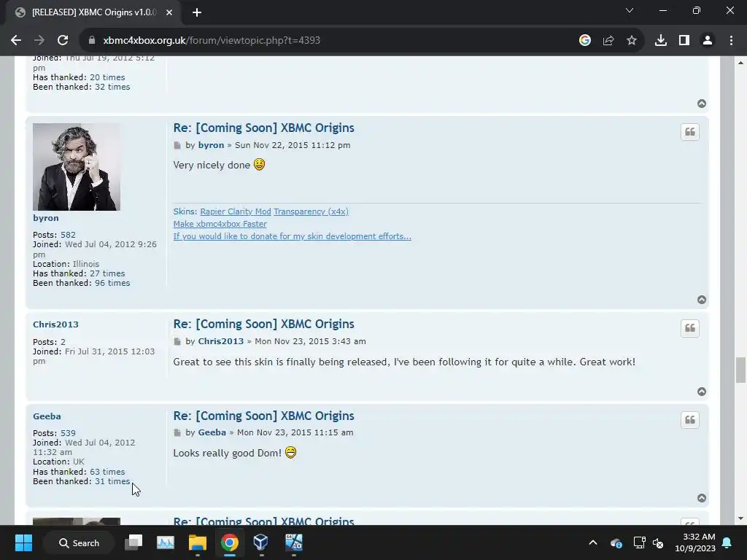Open byron's post count 582
The width and height of the screenshot is (747, 560).
pos(68,235)
